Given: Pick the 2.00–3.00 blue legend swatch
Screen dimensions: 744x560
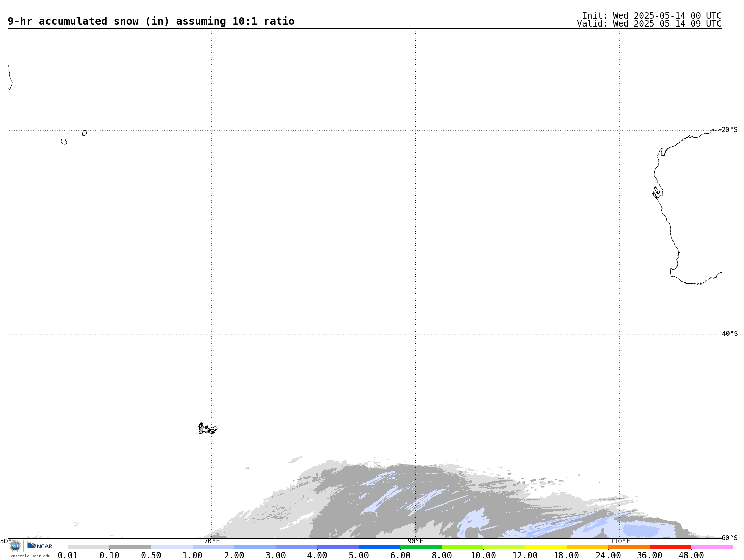Looking at the screenshot, I should pos(255,547).
